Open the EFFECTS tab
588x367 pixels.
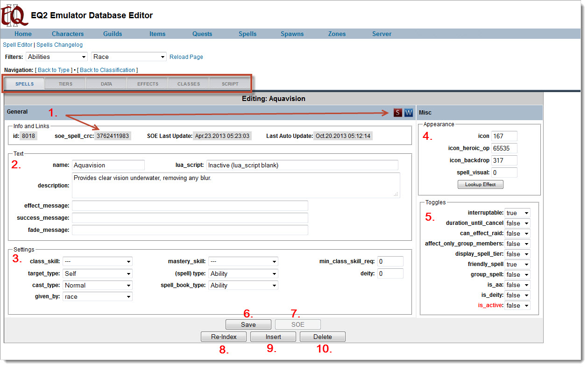[x=148, y=84]
